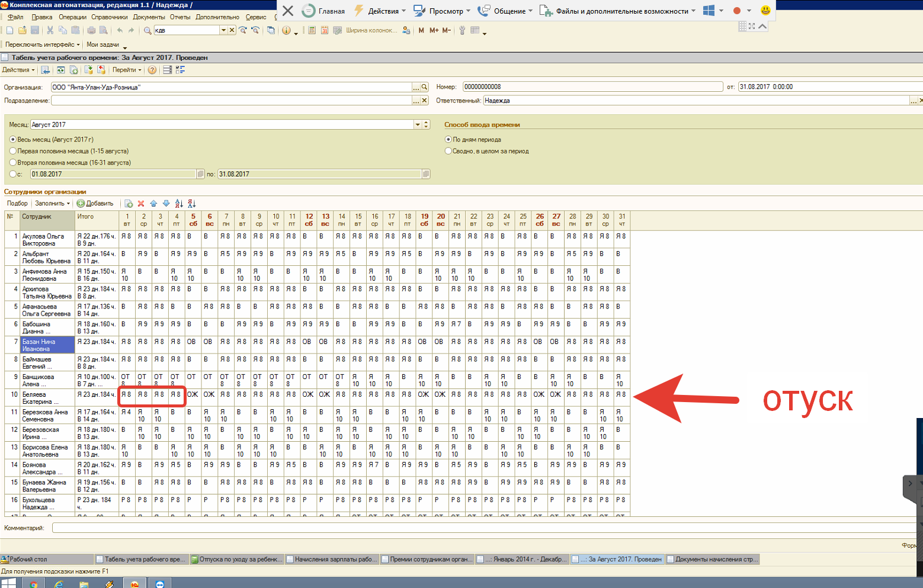Choose summary for whole period entry
This screenshot has height=588, width=923.
tap(448, 151)
